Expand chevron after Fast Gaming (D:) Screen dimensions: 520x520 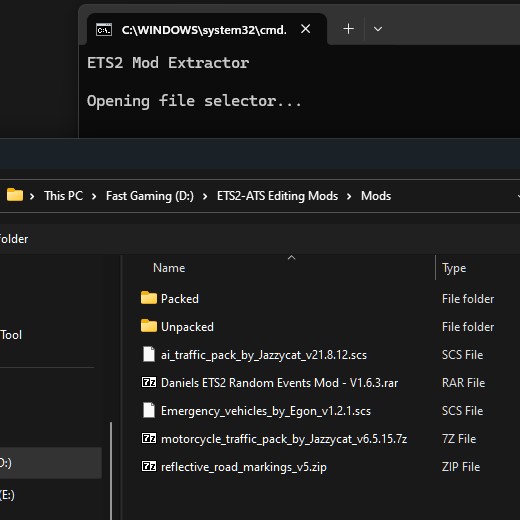(x=205, y=196)
